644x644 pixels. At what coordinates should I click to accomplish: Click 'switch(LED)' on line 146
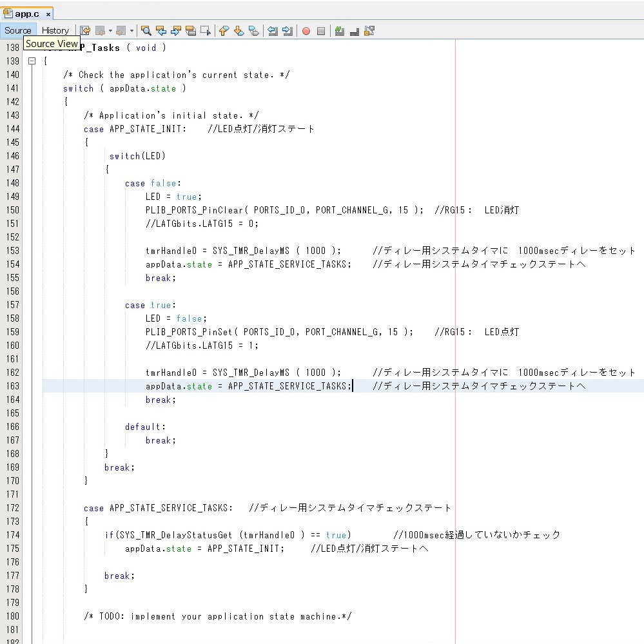click(137, 156)
